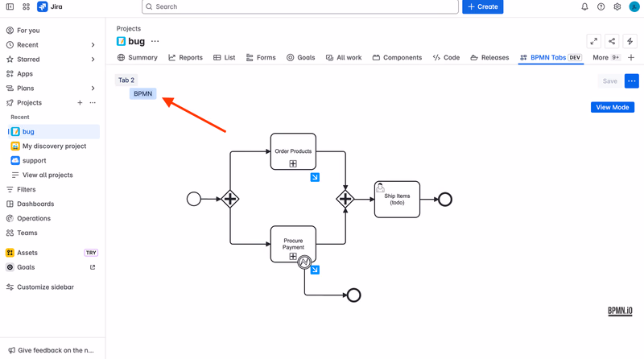The image size is (644, 359).
Task: Switch to the Reports tab
Action: coord(186,57)
